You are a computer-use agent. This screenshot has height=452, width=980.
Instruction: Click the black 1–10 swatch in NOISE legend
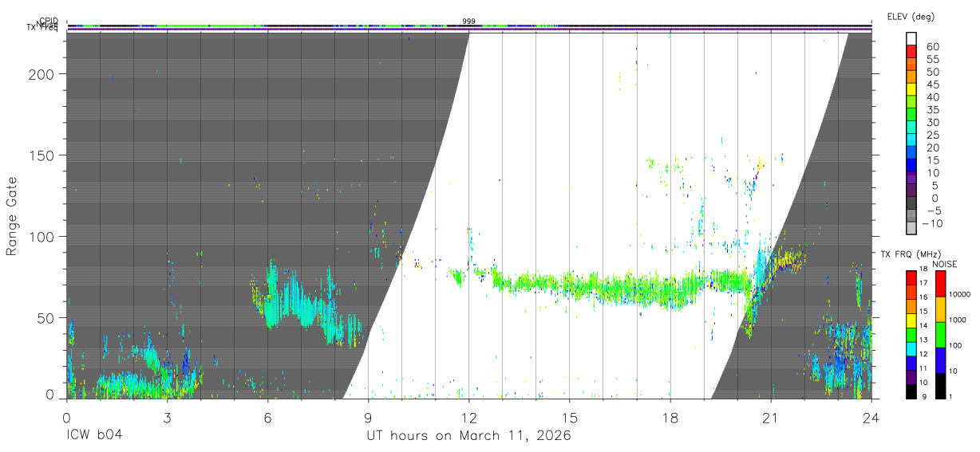940,386
